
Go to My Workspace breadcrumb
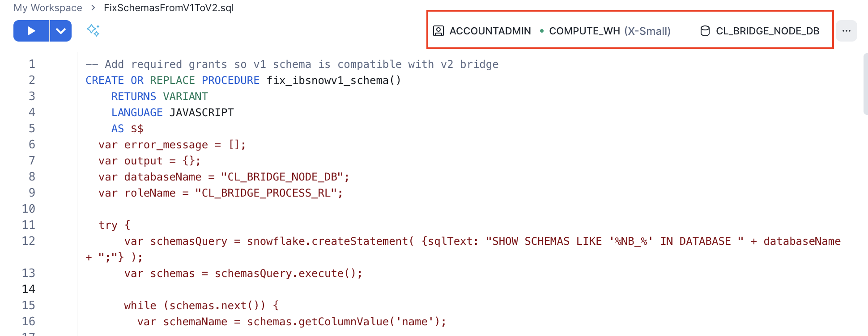[x=48, y=8]
